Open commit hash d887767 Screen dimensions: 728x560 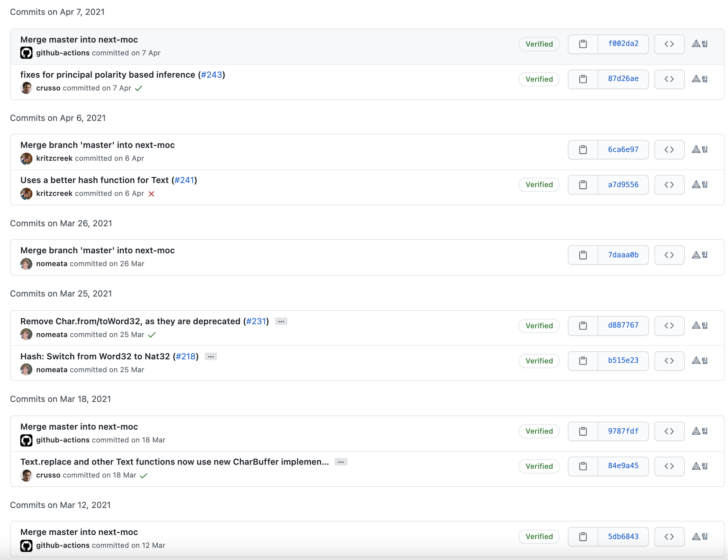[x=623, y=325]
